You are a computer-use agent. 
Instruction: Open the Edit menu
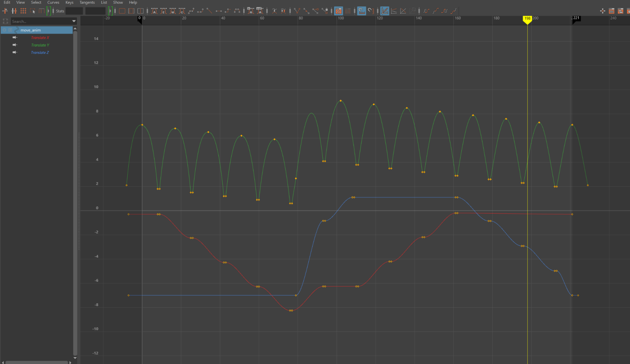(x=7, y=3)
